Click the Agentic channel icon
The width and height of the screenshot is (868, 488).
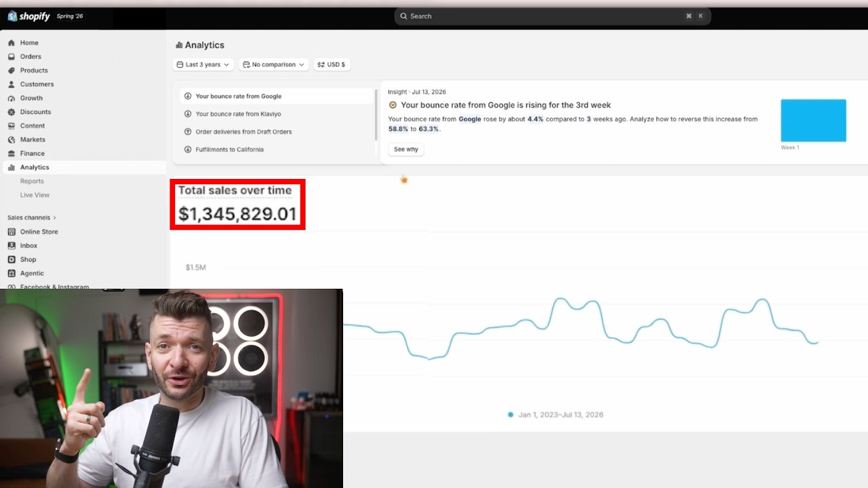(x=12, y=274)
